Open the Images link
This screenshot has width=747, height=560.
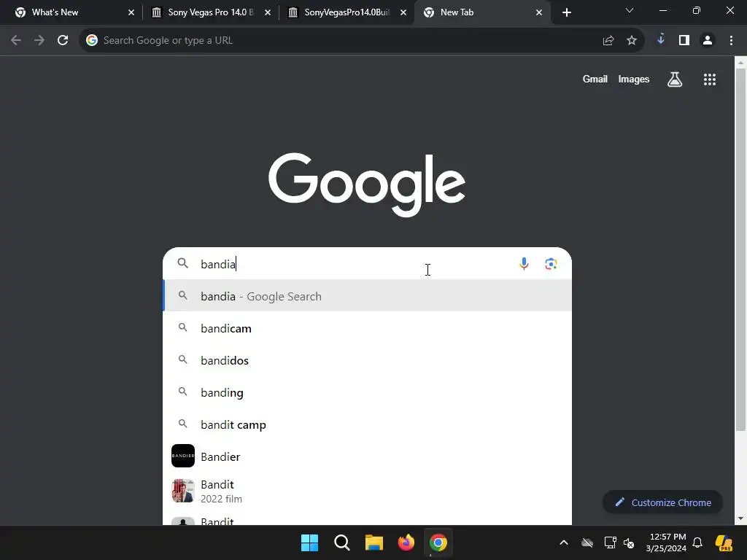coord(634,79)
